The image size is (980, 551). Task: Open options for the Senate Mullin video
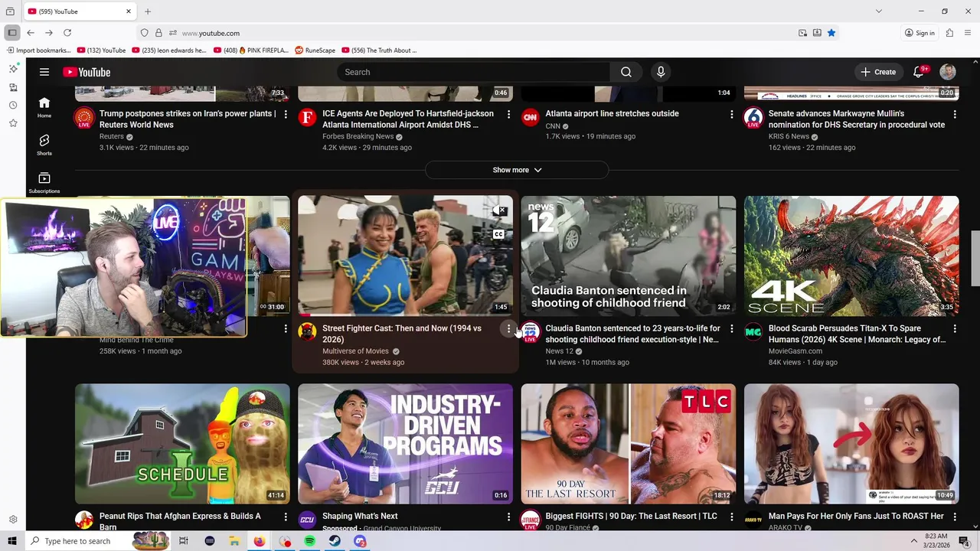(955, 114)
